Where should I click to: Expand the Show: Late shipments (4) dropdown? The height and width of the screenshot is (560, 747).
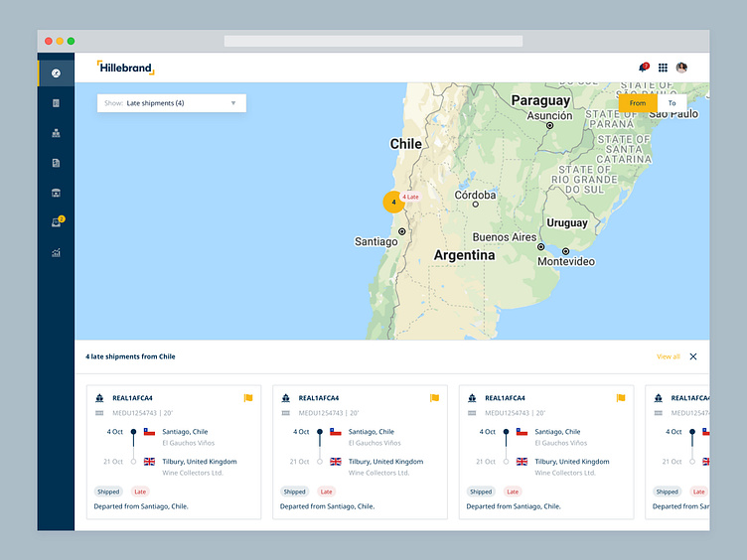pos(172,103)
